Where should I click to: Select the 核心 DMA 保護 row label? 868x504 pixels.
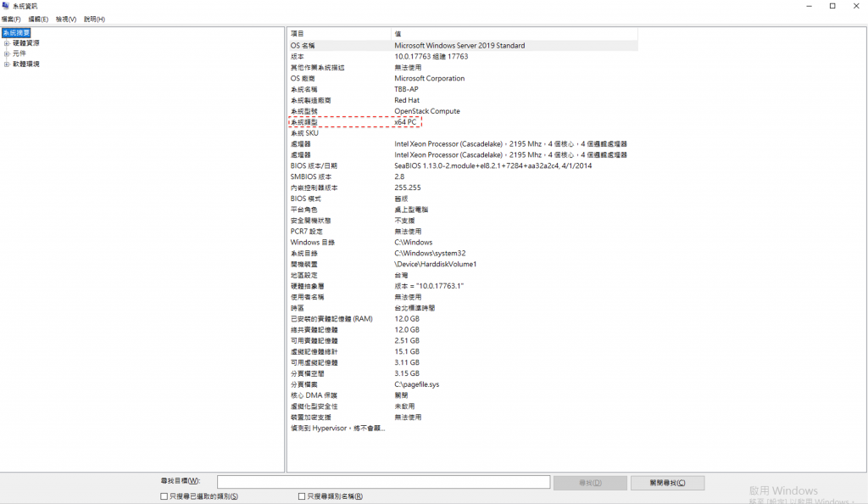314,395
